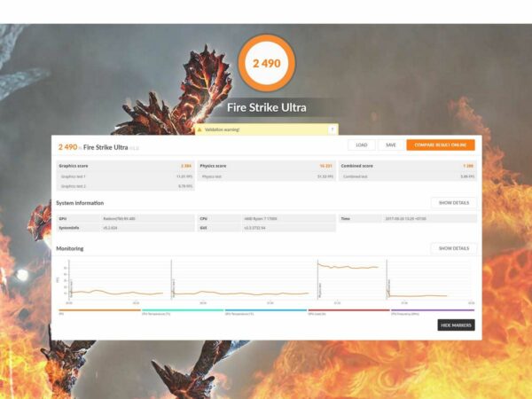This screenshot has width=532, height=399.
Task: Click the GUI version row
Action: [x=266, y=228]
